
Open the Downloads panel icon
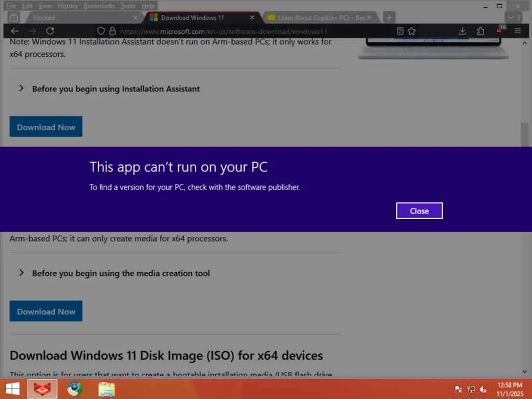(x=462, y=31)
